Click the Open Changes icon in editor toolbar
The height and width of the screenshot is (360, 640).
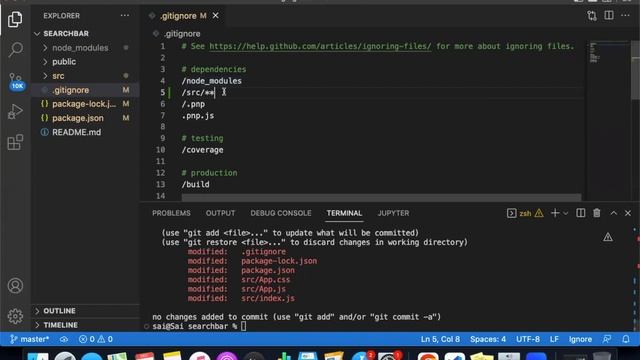coord(592,16)
